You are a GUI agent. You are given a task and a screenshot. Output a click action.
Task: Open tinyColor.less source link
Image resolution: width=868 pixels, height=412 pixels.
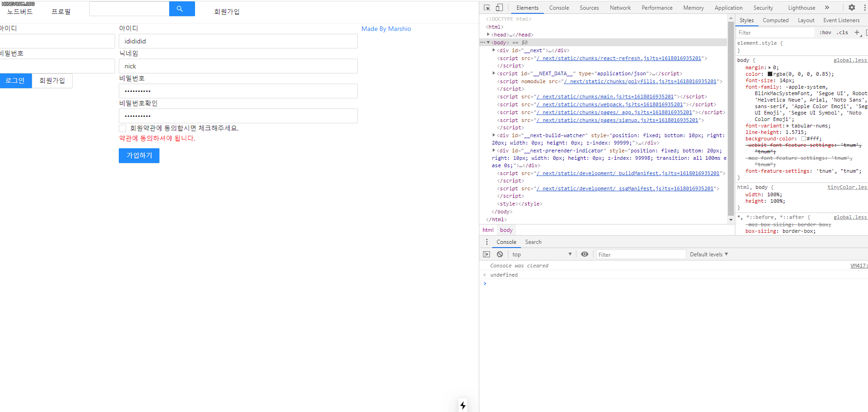tap(847, 187)
